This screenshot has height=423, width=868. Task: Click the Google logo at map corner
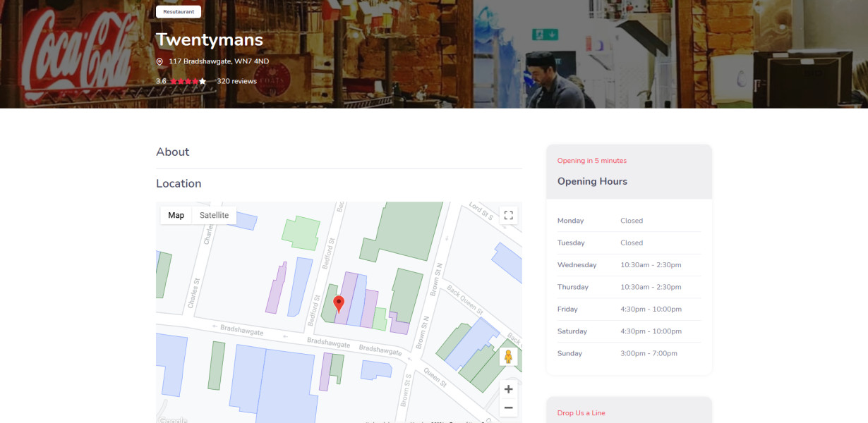pos(173,420)
